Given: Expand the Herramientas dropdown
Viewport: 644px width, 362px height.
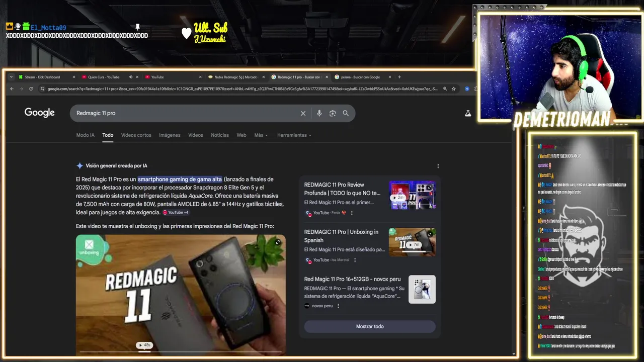Looking at the screenshot, I should [294, 135].
